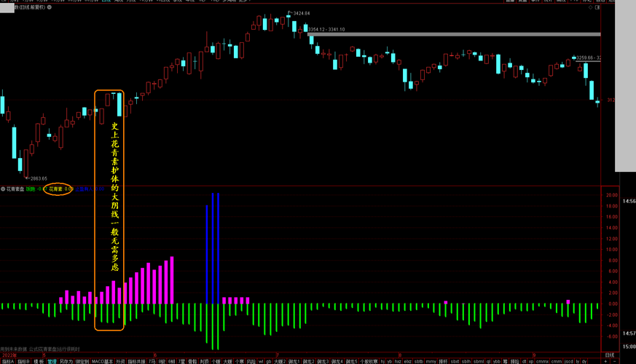Click the panel layout icon at chart top right
Viewport: 636px width, 364px height.
597,7
